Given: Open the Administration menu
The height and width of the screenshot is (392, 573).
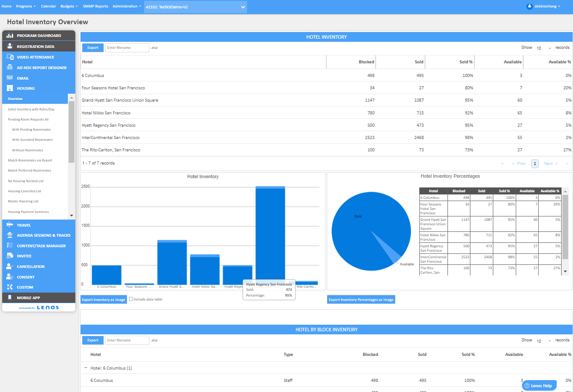Looking at the screenshot, I should point(127,7).
